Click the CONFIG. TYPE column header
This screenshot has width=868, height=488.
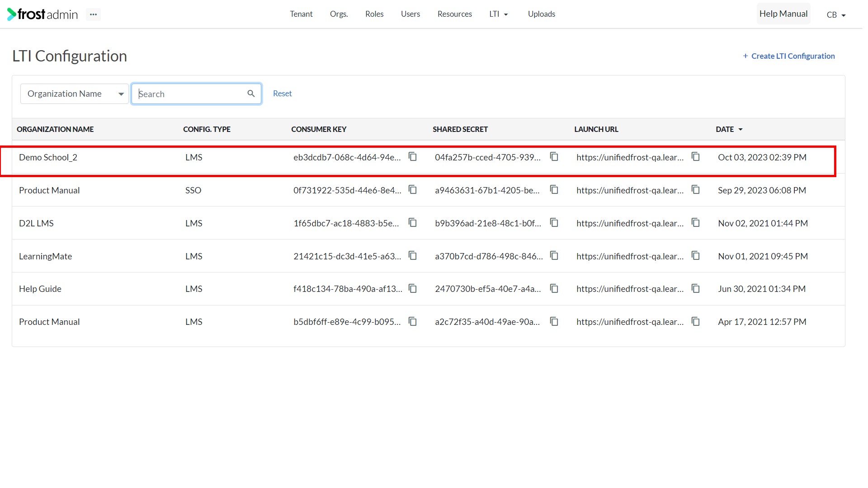tap(207, 129)
